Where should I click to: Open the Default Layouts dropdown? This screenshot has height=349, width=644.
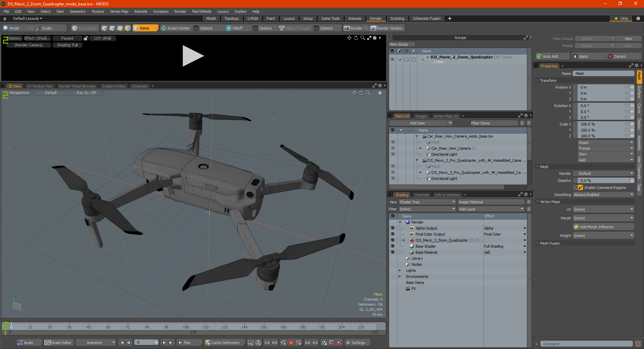pos(28,18)
